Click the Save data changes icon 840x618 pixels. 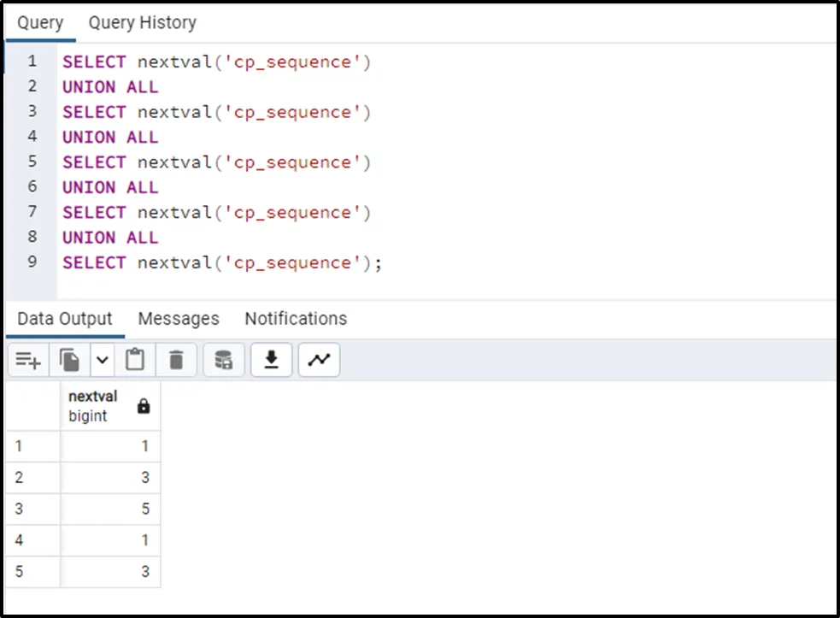(224, 361)
